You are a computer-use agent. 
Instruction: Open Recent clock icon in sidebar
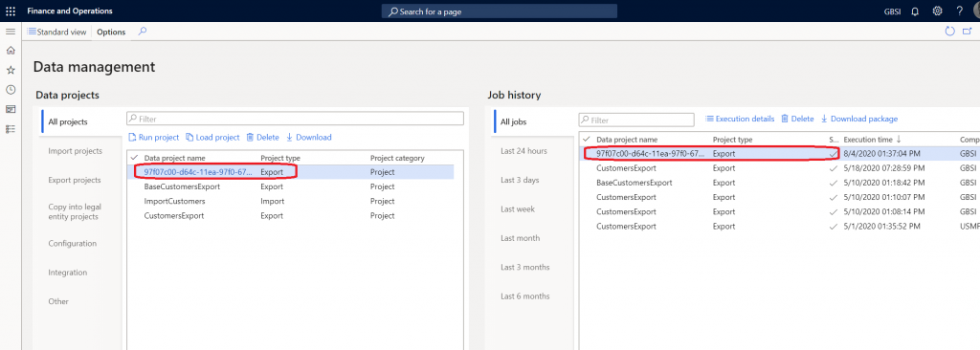tap(10, 90)
